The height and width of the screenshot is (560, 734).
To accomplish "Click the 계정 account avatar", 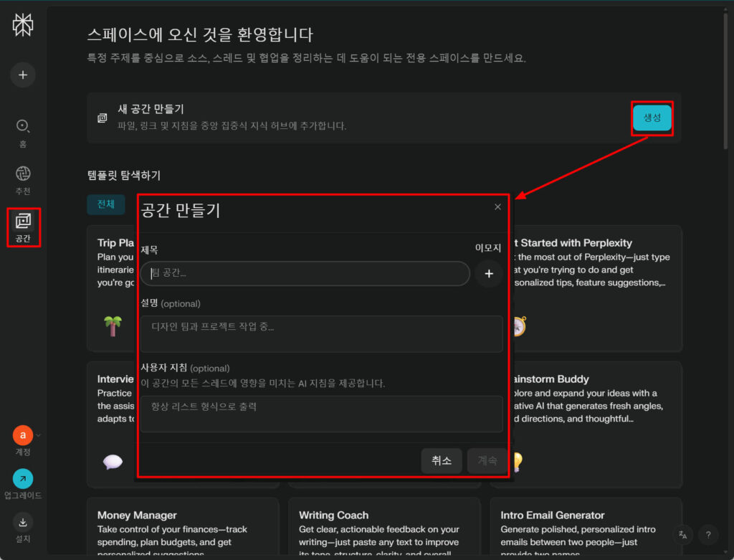I will pyautogui.click(x=22, y=435).
